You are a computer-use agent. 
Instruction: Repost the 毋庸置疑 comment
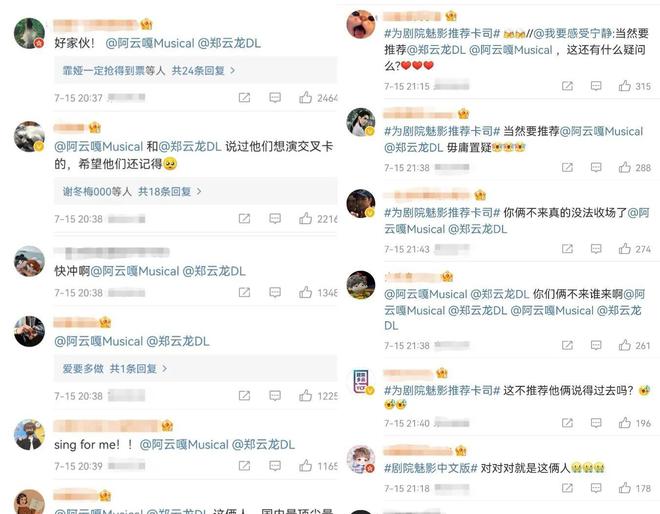(567, 168)
